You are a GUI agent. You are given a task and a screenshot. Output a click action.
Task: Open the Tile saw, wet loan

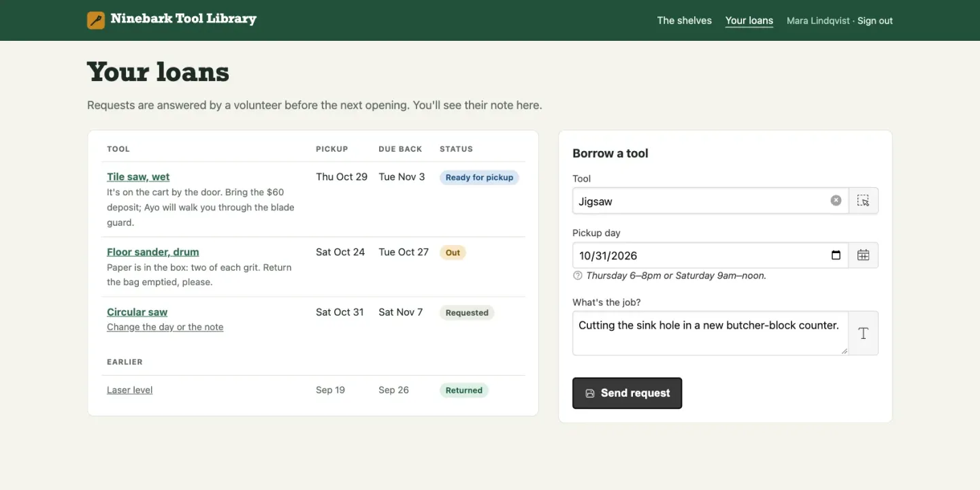click(x=138, y=176)
